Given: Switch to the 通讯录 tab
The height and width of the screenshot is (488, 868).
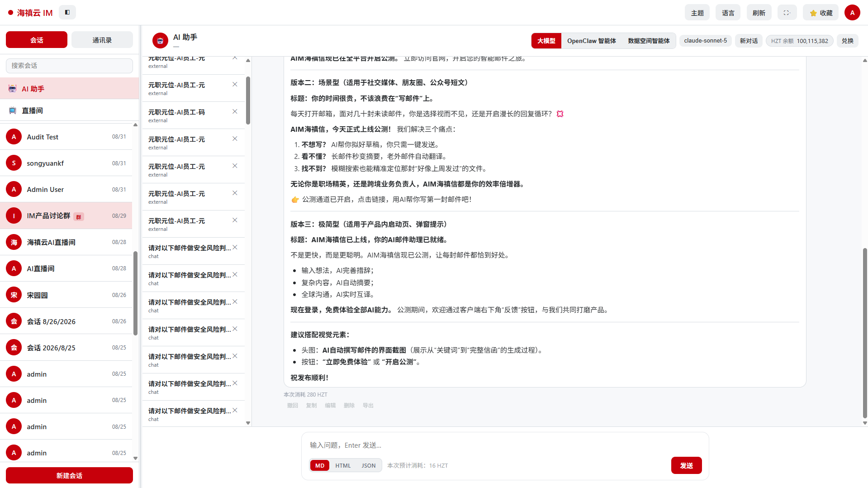Looking at the screenshot, I should (102, 40).
